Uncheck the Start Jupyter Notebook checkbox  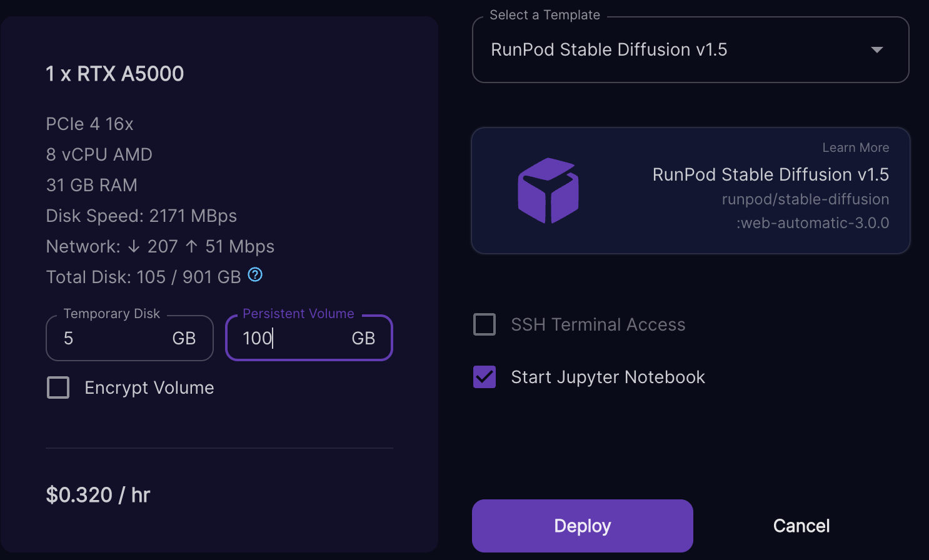click(485, 377)
